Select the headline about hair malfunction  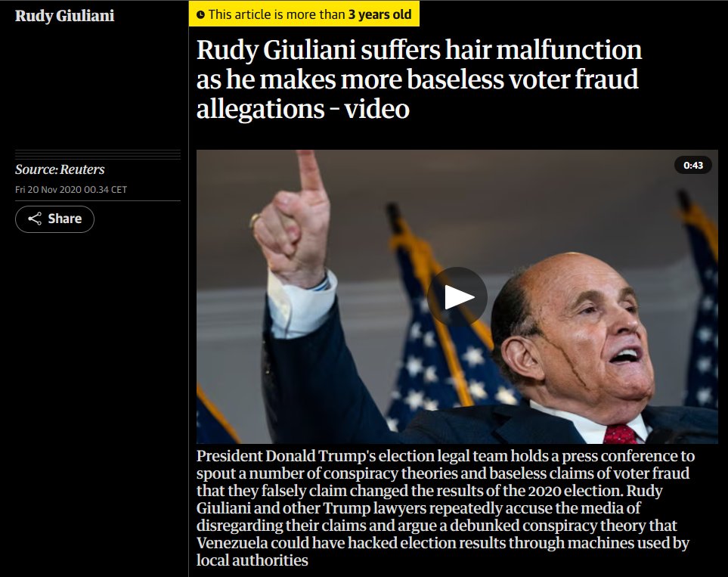[419, 79]
